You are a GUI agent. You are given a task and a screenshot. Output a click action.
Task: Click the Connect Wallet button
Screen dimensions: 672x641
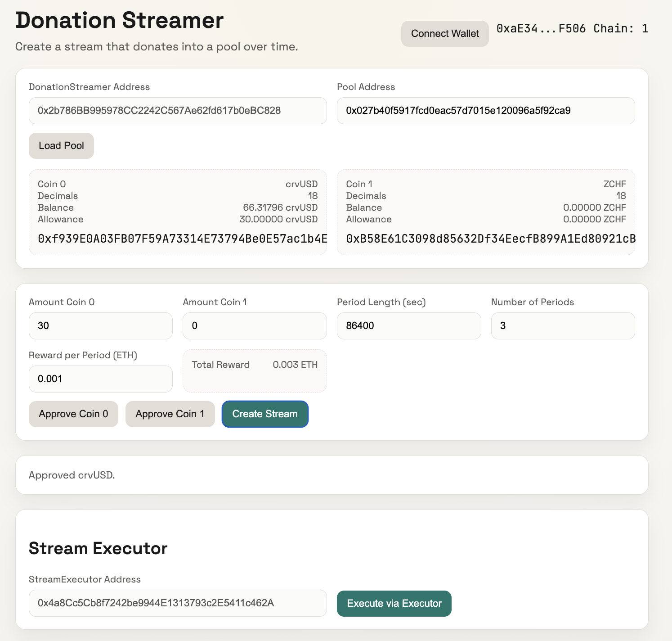coord(444,34)
